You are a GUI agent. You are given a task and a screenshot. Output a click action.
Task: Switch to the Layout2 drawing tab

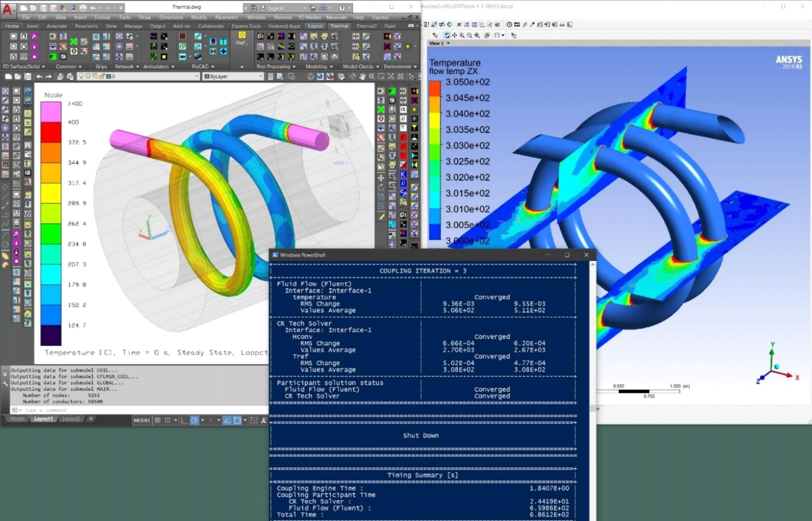click(71, 419)
